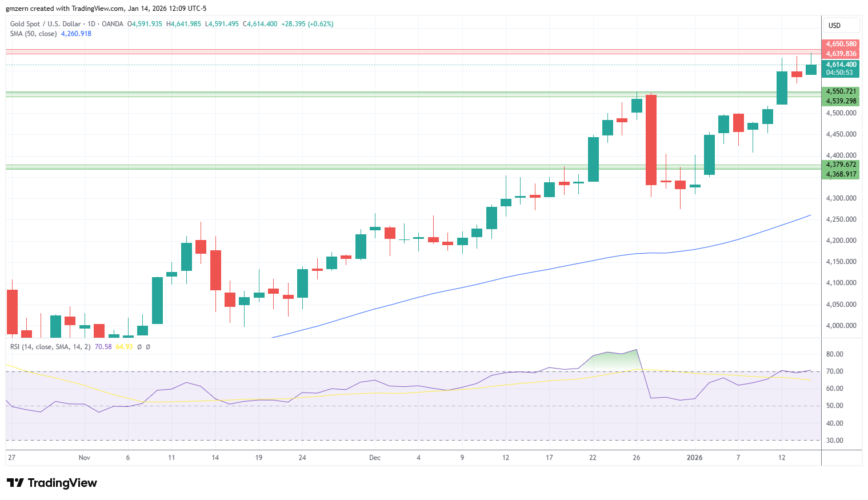Click the SMA (50, close) indicator legend

33,34
